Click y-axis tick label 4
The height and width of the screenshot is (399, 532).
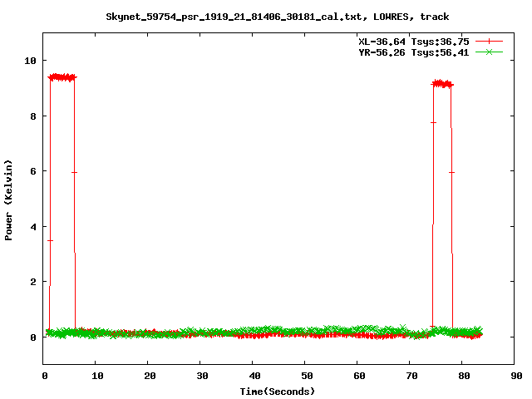point(33,227)
